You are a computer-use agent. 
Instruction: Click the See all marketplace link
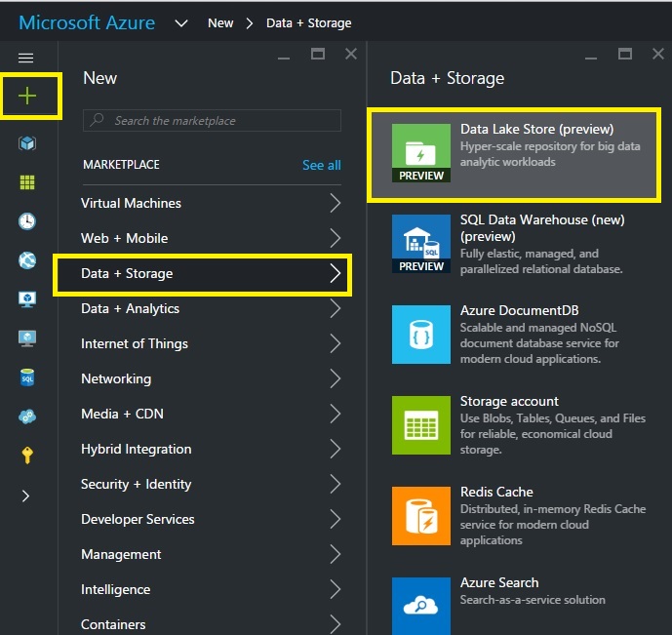click(322, 165)
